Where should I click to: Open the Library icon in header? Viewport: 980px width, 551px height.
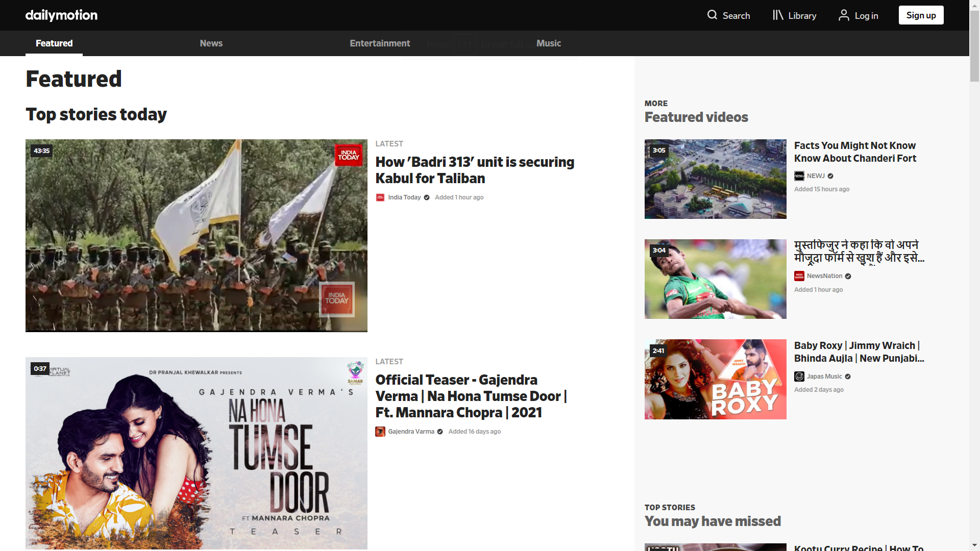(x=778, y=15)
